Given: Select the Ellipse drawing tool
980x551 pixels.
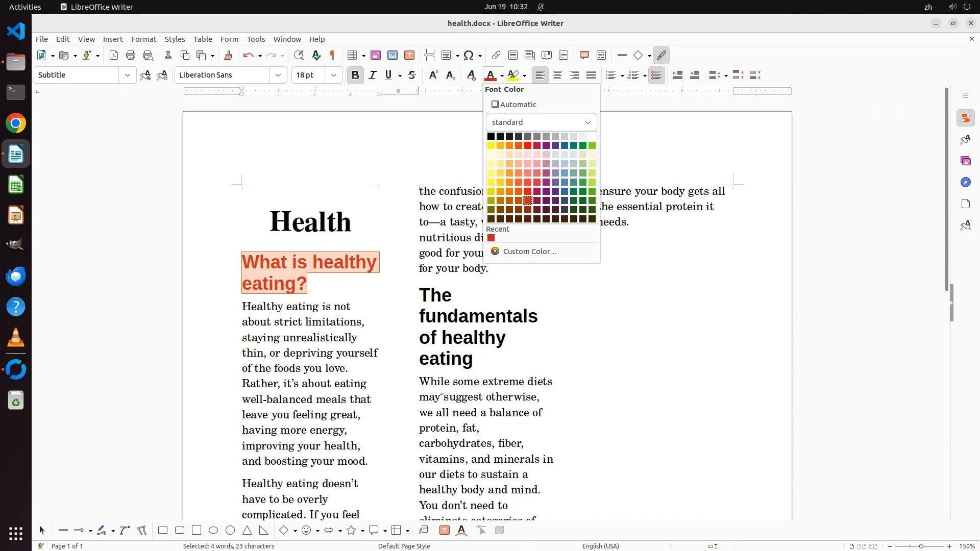Looking at the screenshot, I should [213, 531].
